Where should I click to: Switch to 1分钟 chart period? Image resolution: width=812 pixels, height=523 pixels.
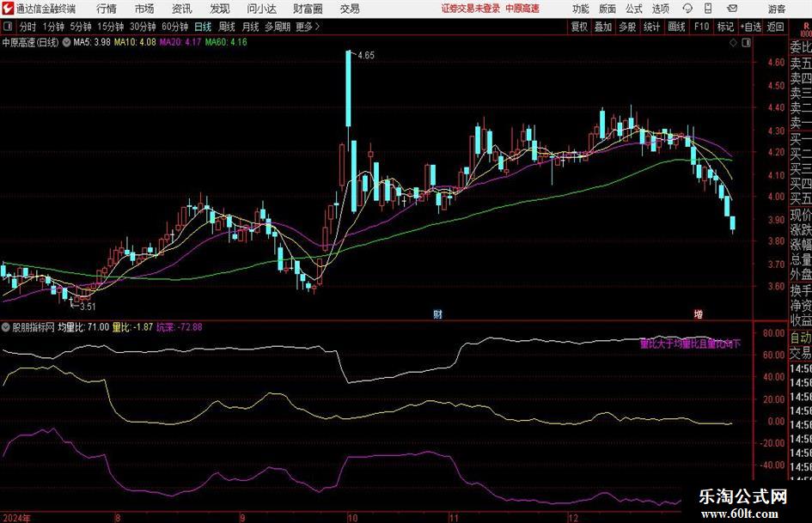pos(53,27)
